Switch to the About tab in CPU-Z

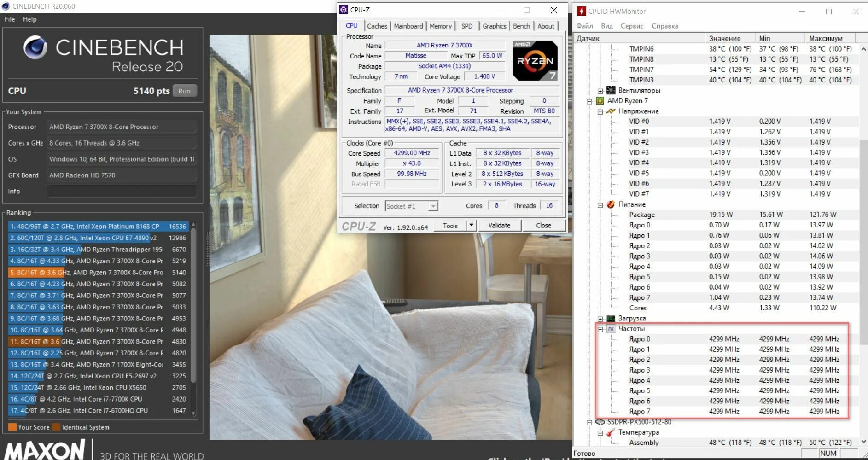point(546,26)
